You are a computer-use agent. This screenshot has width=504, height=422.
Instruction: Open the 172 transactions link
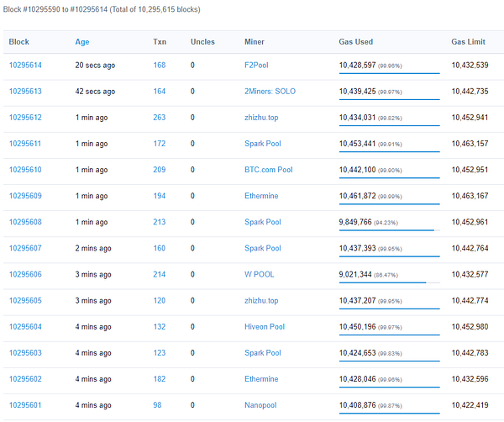(160, 144)
